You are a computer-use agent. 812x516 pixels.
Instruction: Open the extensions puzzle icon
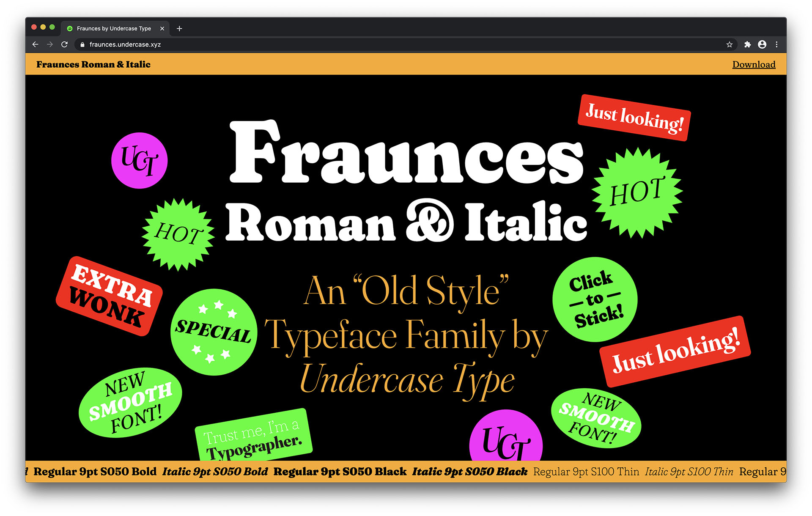tap(748, 44)
